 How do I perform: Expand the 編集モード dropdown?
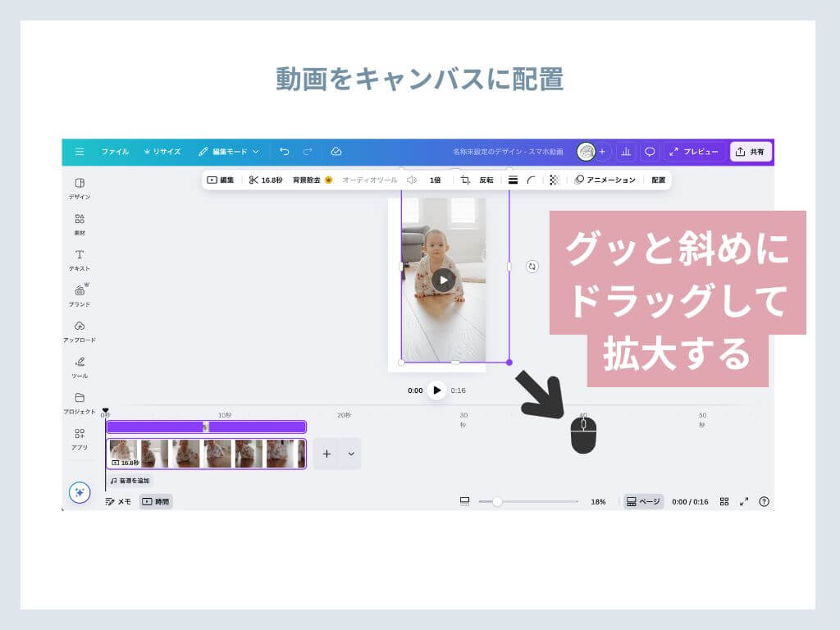tap(229, 152)
